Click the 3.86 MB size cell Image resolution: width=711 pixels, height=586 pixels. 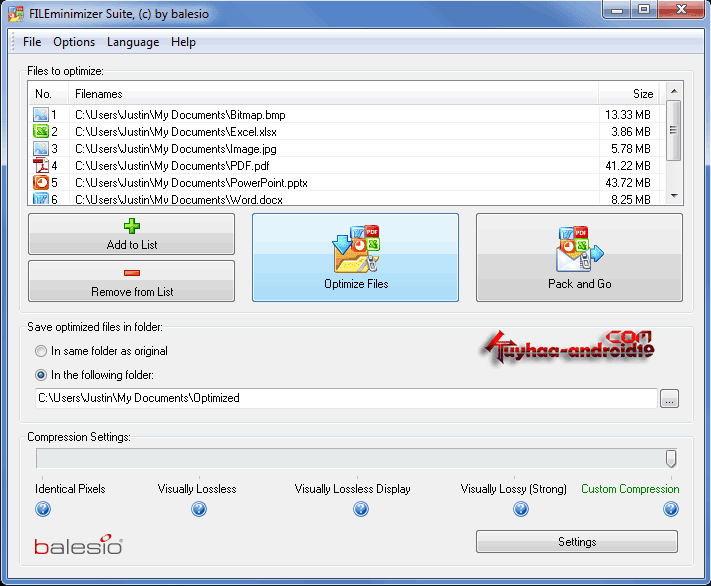coord(630,132)
